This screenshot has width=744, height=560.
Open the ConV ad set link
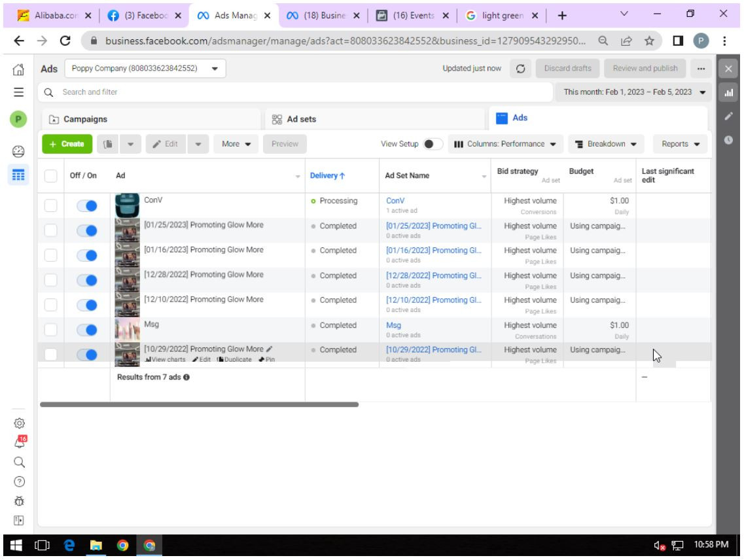395,201
